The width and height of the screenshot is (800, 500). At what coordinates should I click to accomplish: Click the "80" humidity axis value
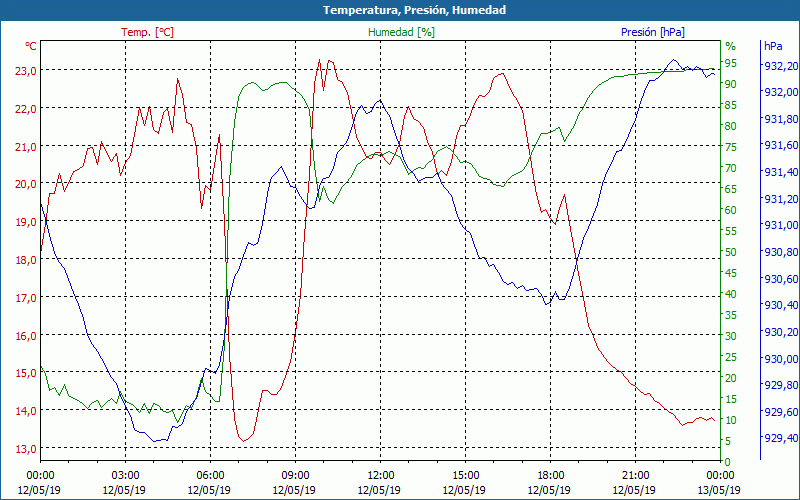pyautogui.click(x=731, y=126)
